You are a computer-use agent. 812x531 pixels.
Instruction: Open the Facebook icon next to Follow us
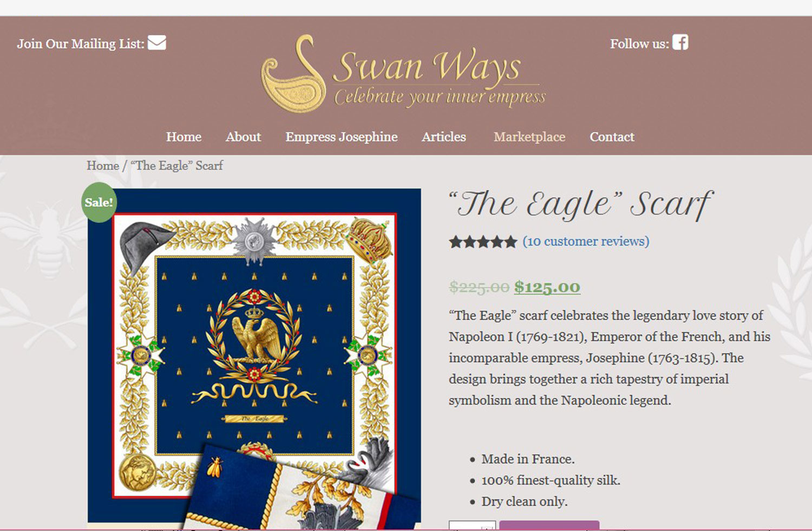[x=680, y=42]
